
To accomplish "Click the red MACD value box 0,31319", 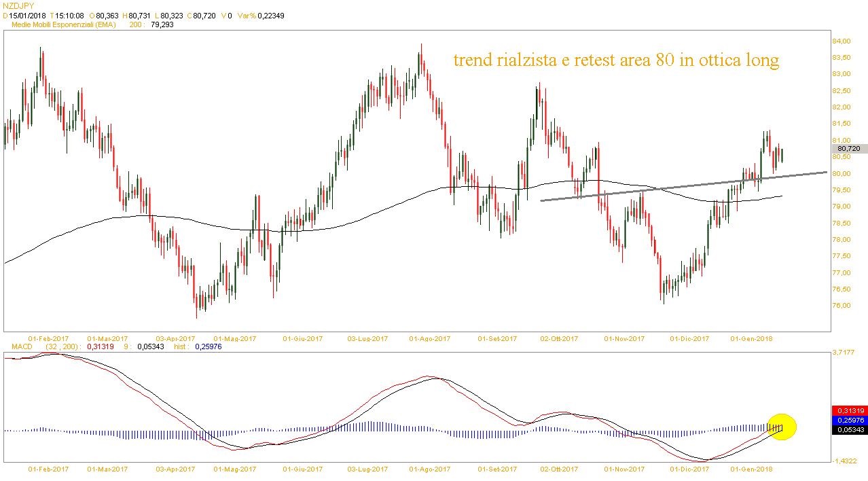I will coord(849,411).
